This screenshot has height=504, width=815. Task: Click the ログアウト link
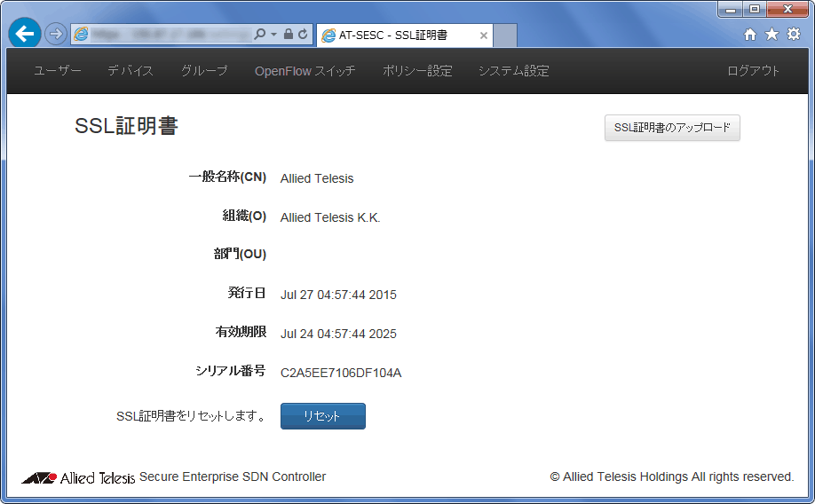(x=753, y=71)
